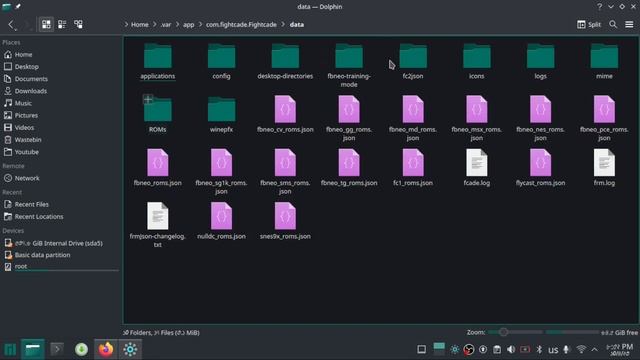
Task: Select fcade.log file
Action: point(476,168)
